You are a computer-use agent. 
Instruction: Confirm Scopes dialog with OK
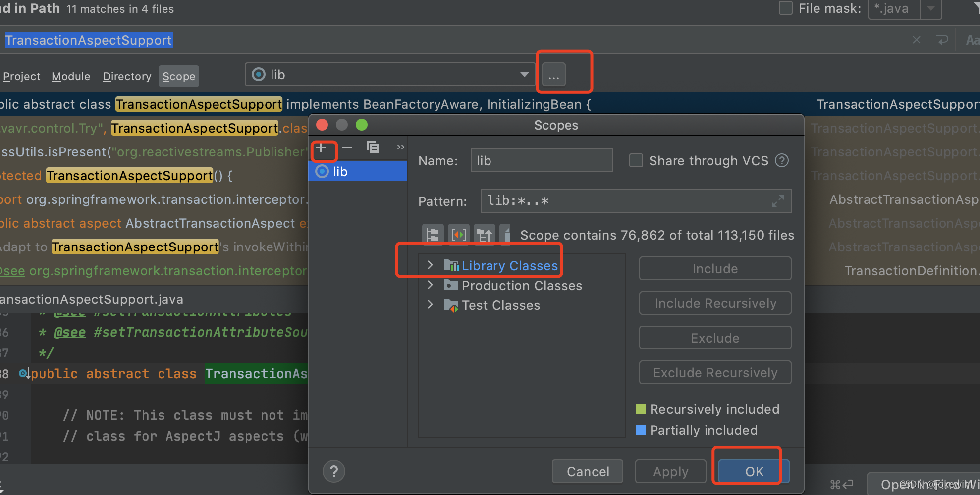(x=754, y=471)
